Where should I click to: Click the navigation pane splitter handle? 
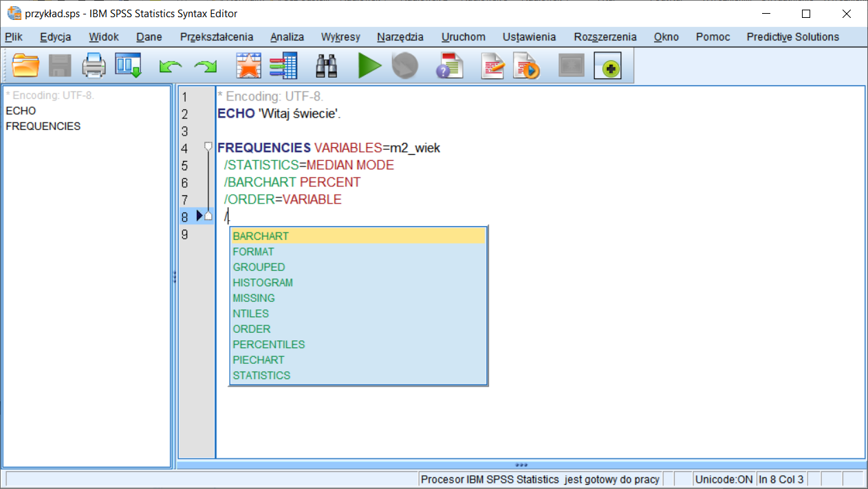click(175, 276)
